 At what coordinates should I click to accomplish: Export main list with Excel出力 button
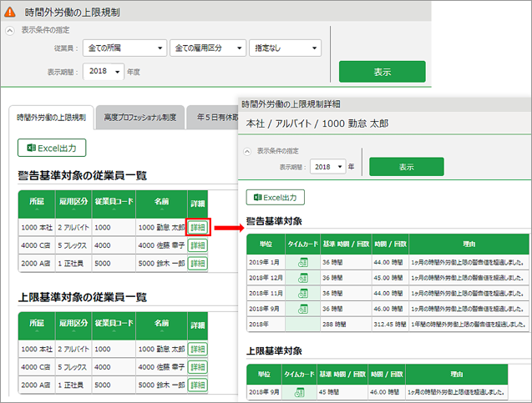[x=52, y=148]
